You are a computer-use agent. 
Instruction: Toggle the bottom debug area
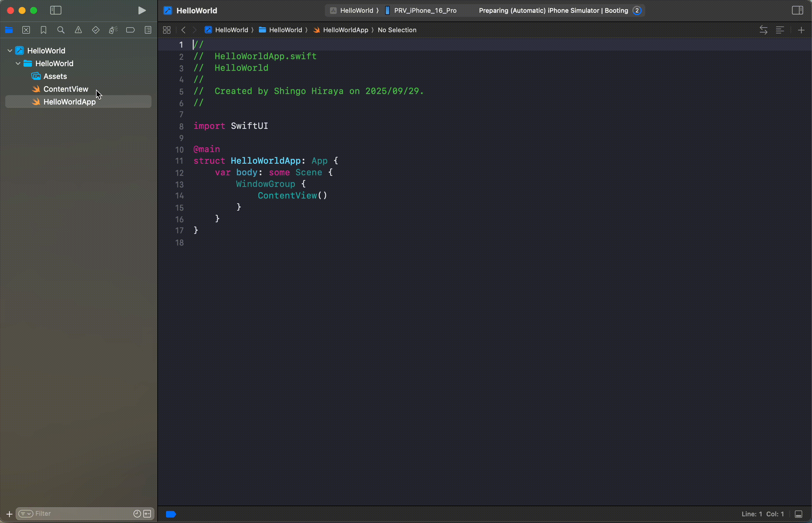point(799,514)
